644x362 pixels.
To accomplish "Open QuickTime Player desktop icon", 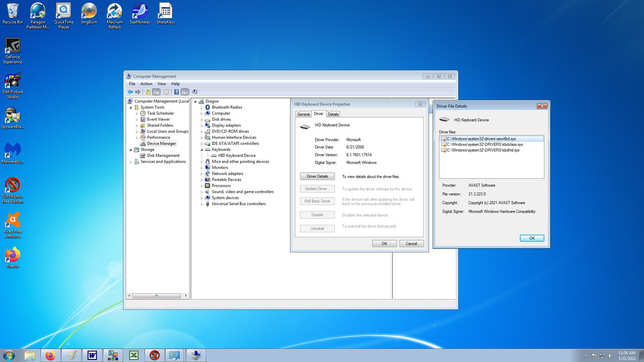I will (x=63, y=16).
